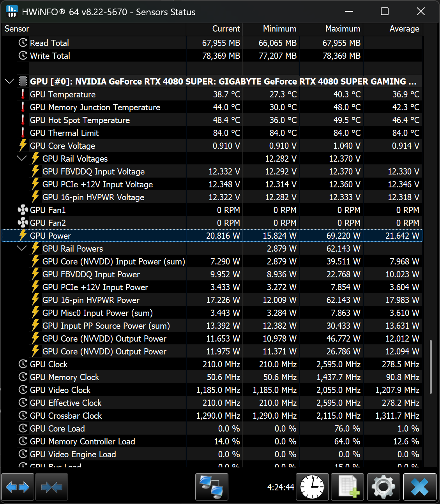Select GPU Core (NVVDD) Input Power (sum) row
440x504 pixels.
coord(212,261)
